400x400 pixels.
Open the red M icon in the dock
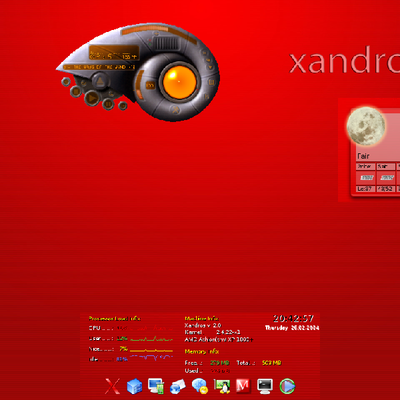[x=243, y=386]
